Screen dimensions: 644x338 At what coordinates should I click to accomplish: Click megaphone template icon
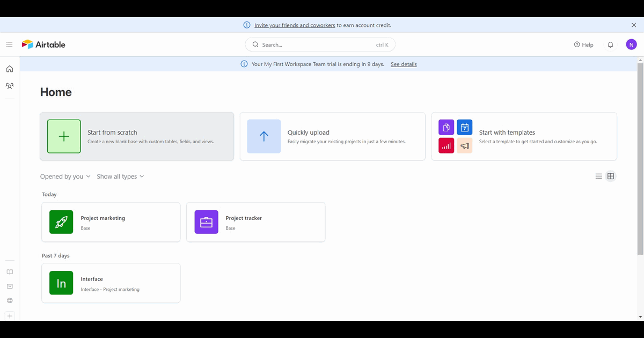pos(465,145)
